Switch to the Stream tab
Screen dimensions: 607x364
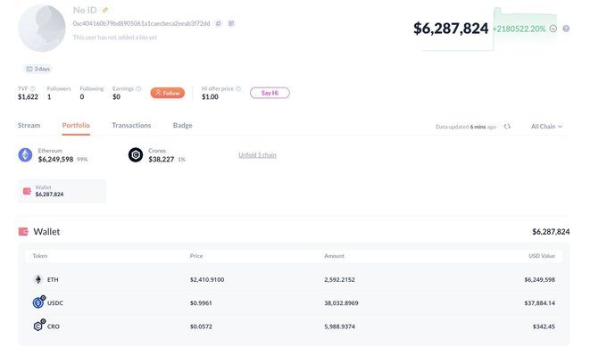[29, 125]
